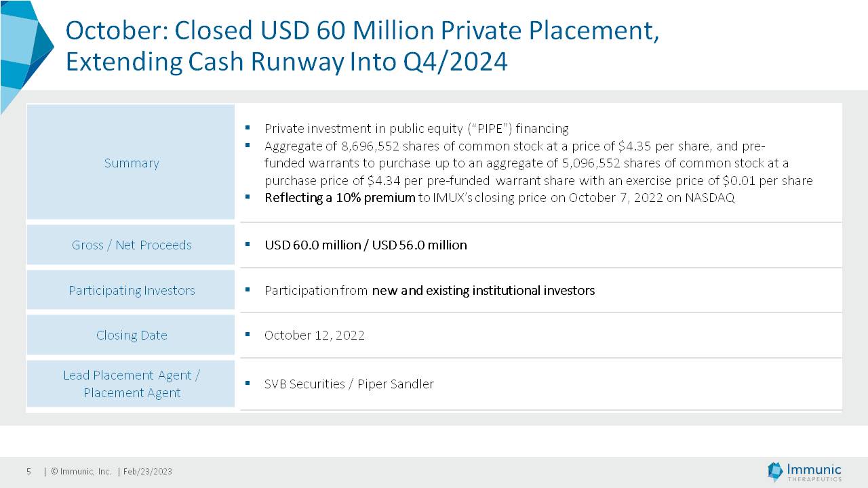Select the Closing Date label cell
The image size is (868, 488).
click(131, 335)
